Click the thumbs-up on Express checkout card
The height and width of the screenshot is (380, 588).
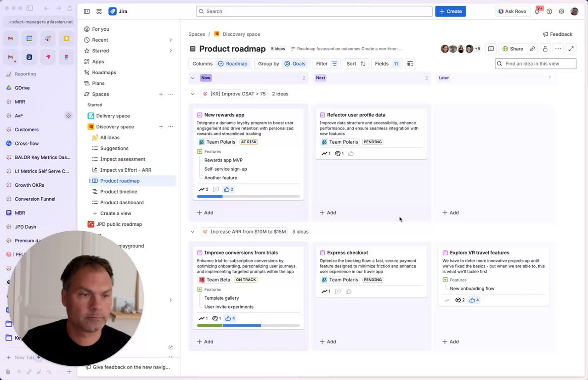pyautogui.click(x=349, y=291)
